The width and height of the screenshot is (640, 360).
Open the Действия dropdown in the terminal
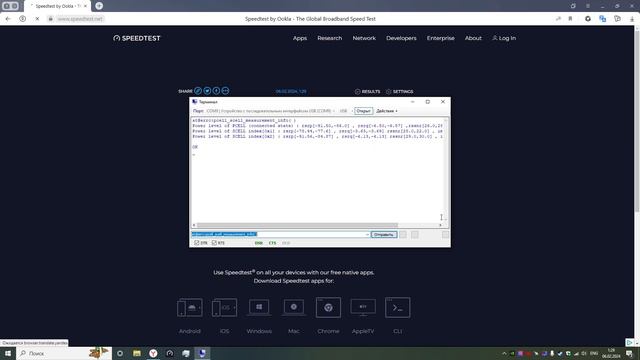tap(387, 111)
